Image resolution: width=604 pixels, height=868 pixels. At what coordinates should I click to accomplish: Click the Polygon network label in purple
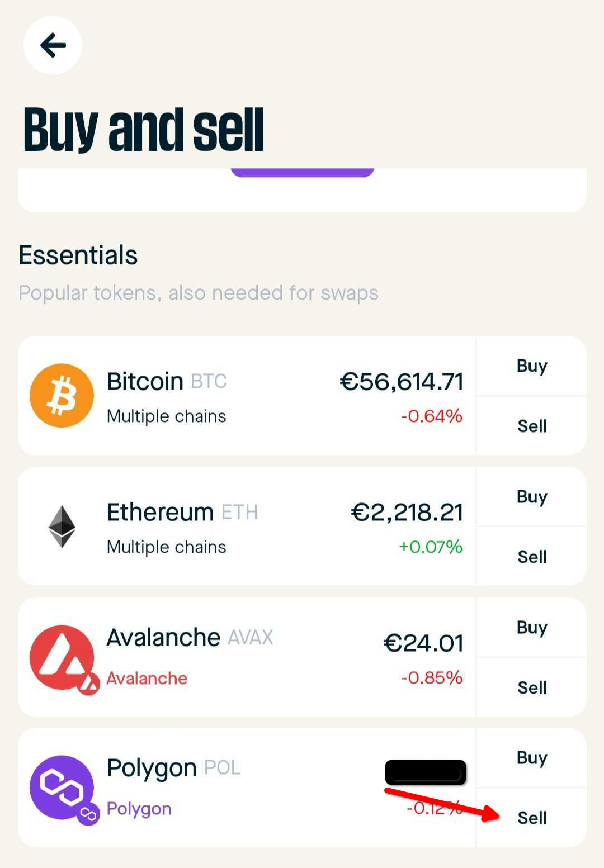click(x=139, y=809)
